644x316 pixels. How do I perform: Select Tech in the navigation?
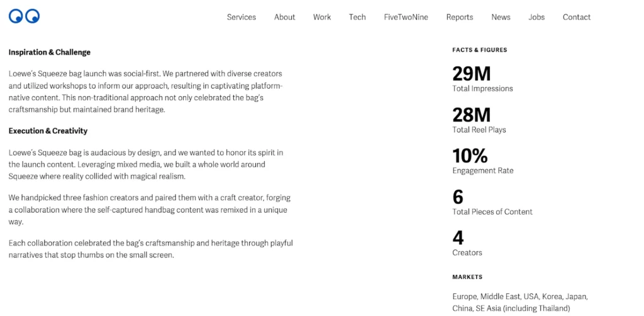point(357,17)
